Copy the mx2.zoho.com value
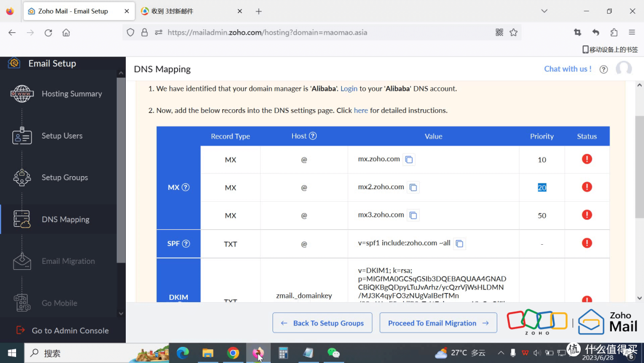Image resolution: width=644 pixels, height=363 pixels. pos(413,187)
